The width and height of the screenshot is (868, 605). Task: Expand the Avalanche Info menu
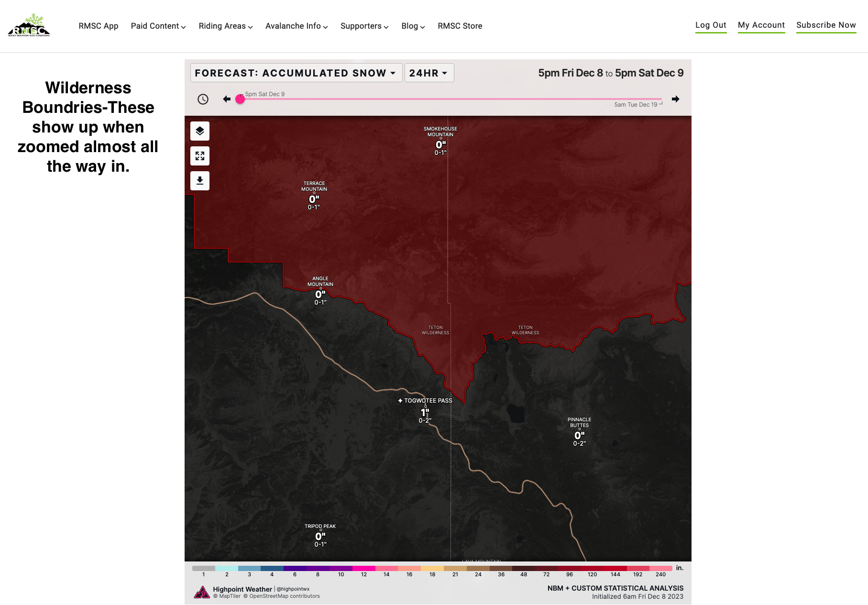296,26
